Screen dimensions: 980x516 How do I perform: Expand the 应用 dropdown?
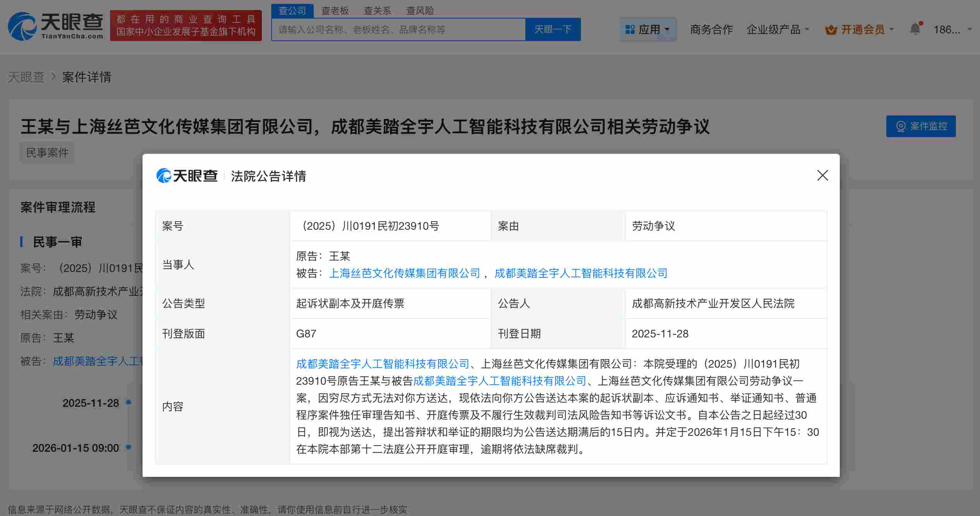(x=648, y=29)
